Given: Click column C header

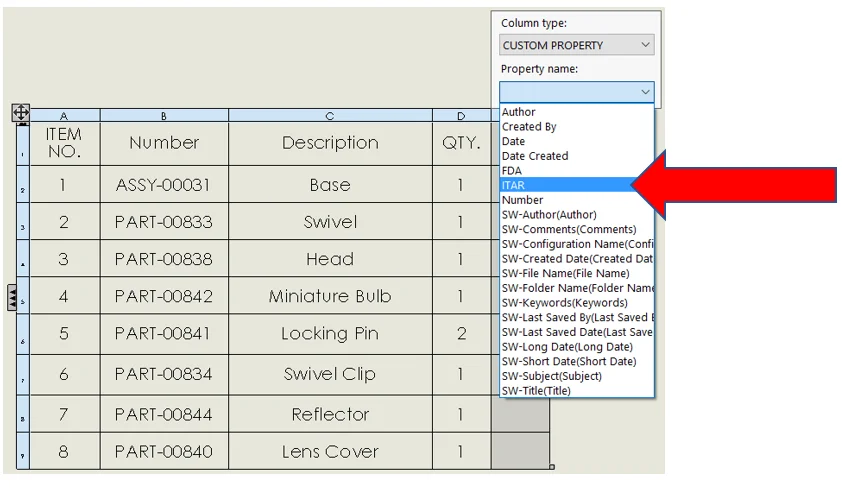Looking at the screenshot, I should click(x=330, y=116).
